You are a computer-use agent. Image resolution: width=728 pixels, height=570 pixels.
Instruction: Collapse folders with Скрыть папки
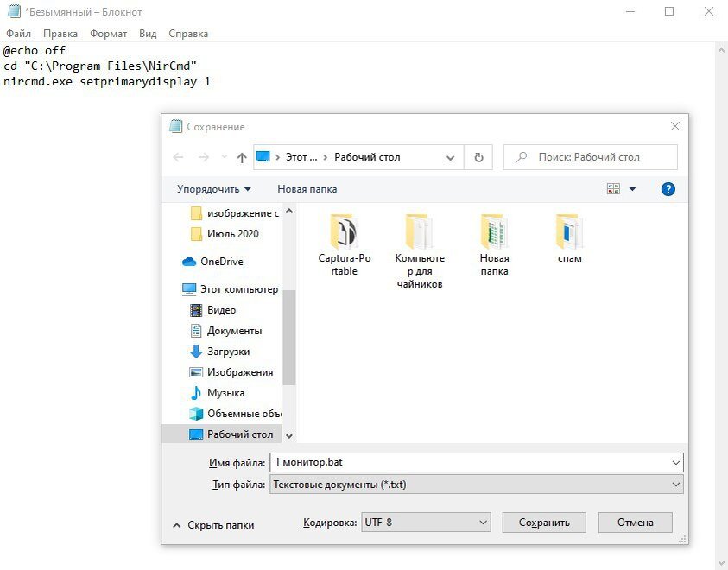(213, 525)
